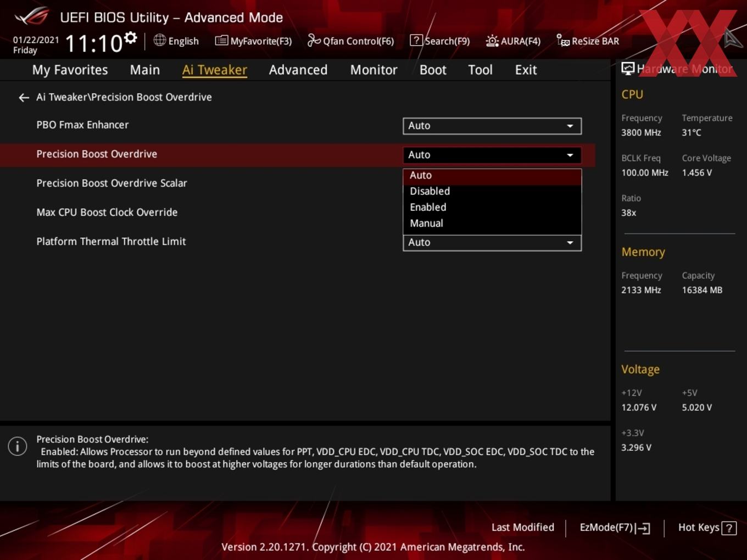Collapse the Precision Boost Overdrive dropdown
Screen dimensions: 747x560
pos(492,155)
